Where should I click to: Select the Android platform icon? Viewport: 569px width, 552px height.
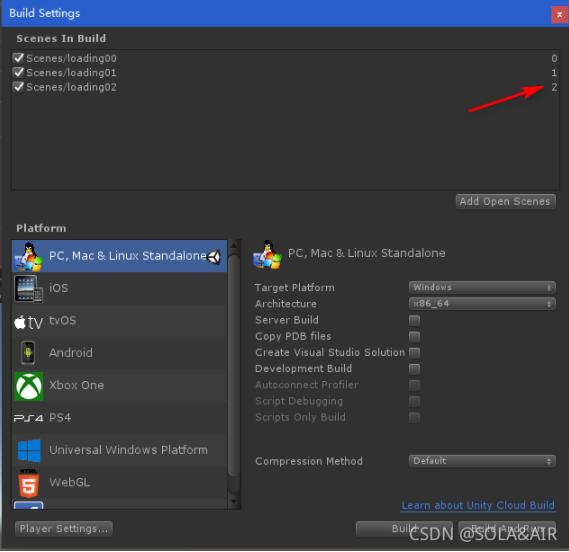pyautogui.click(x=28, y=353)
